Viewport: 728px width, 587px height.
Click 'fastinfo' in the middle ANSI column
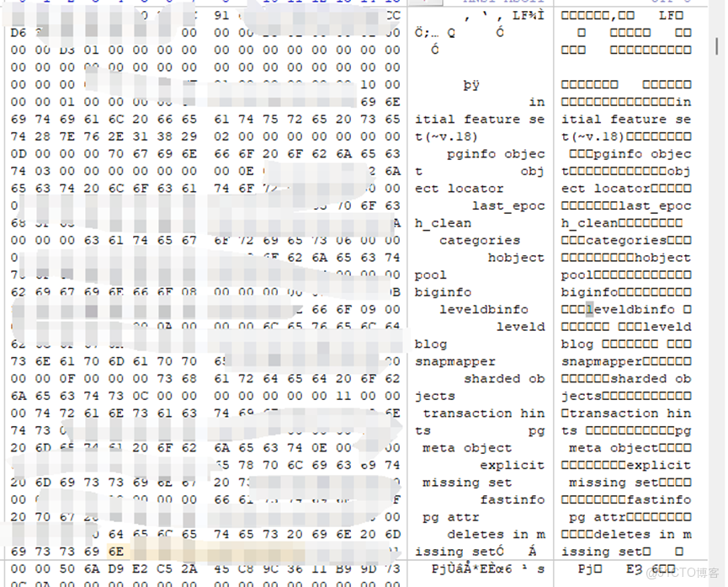point(512,499)
